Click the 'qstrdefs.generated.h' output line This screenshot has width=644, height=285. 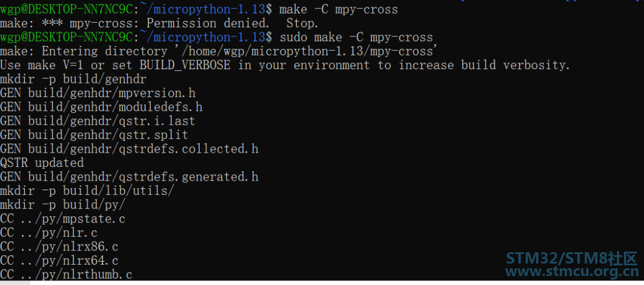pos(129,177)
